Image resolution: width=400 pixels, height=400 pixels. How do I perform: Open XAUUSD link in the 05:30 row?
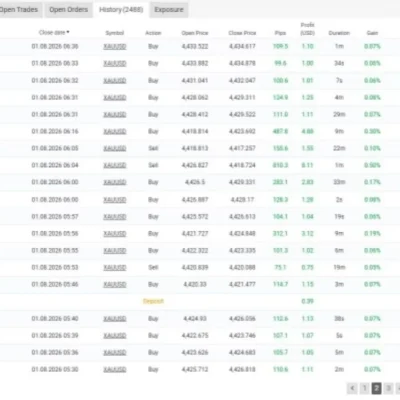tap(115, 369)
